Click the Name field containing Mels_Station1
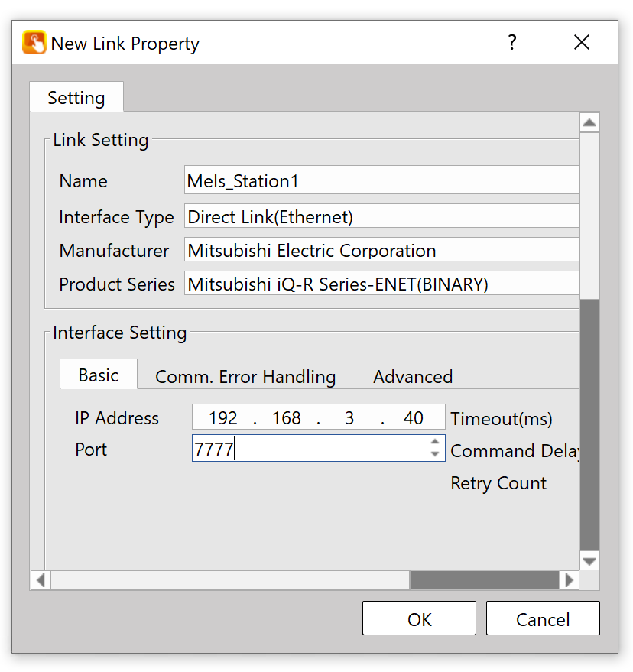This screenshot has width=633, height=672. [382, 181]
